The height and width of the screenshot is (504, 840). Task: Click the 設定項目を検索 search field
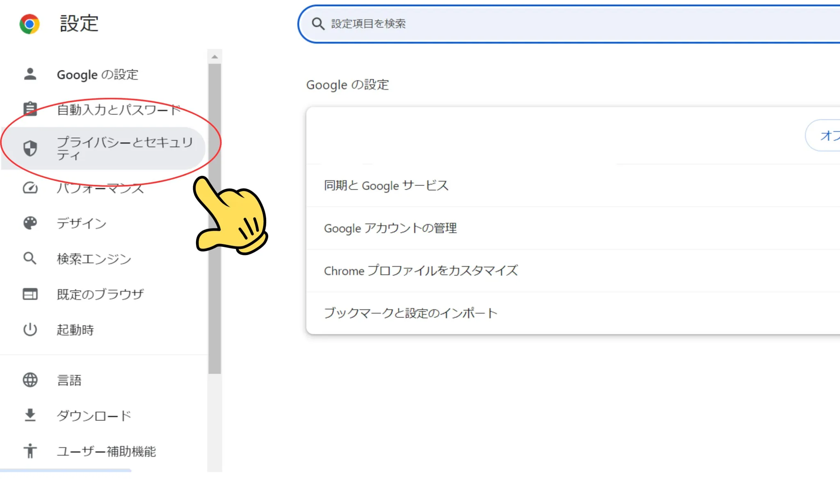[569, 24]
